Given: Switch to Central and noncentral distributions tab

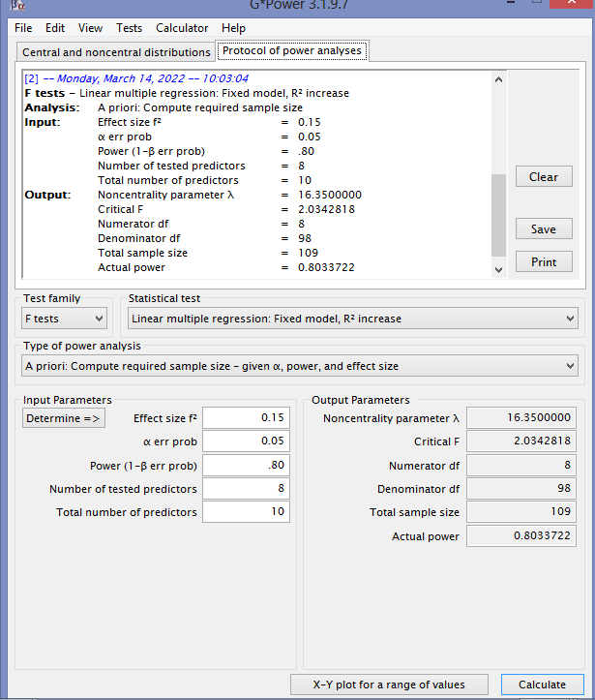Looking at the screenshot, I should pyautogui.click(x=116, y=51).
